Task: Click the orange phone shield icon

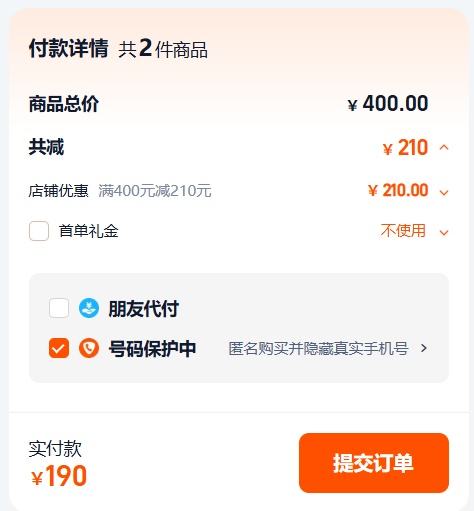Action: click(x=89, y=348)
